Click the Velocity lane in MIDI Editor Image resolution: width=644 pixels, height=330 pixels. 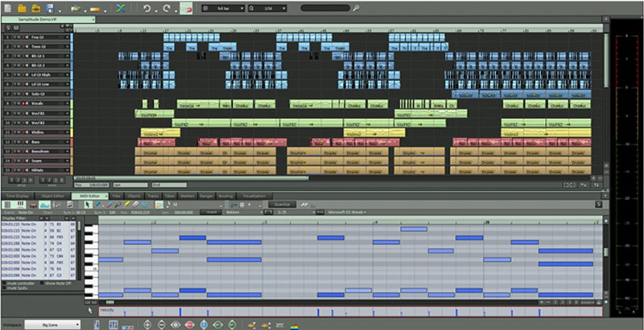[x=350, y=311]
